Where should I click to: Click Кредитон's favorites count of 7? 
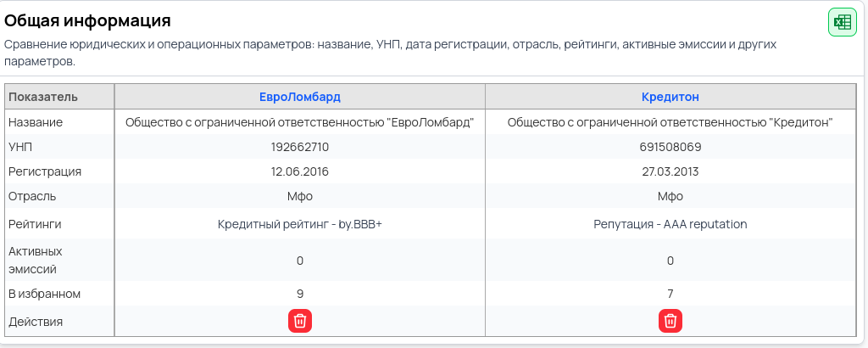tap(670, 294)
